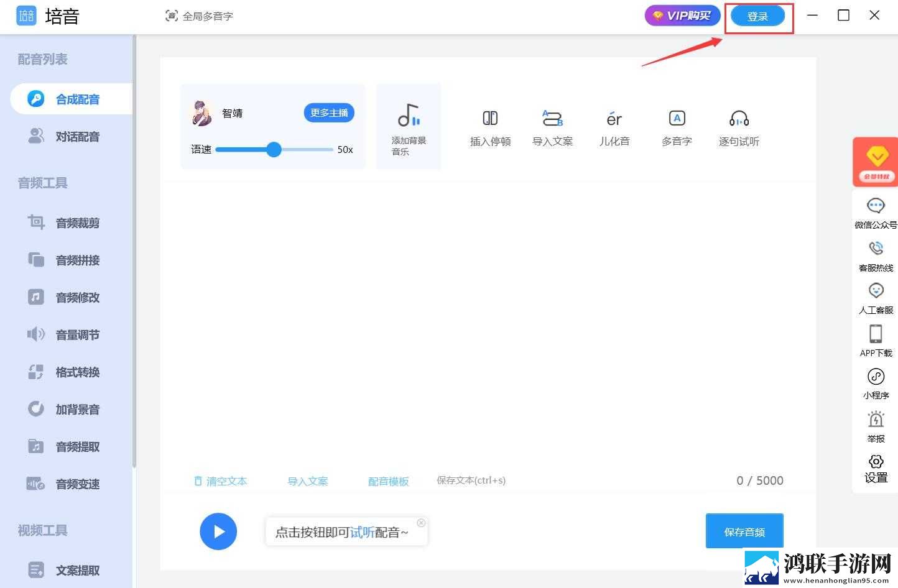Click the 插入停顿 icon
The image size is (898, 588).
pyautogui.click(x=490, y=118)
